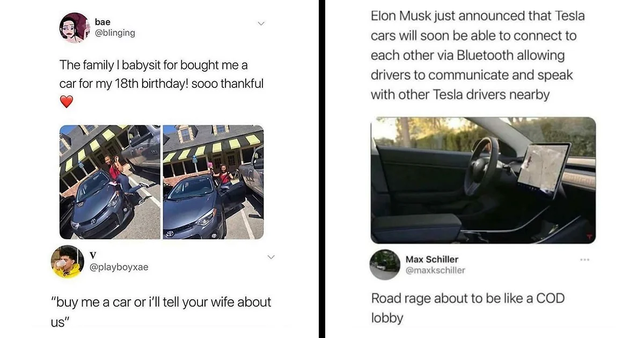Expand the chevron on bae's tweet
Image resolution: width=644 pixels, height=338 pixels.
pos(261,24)
